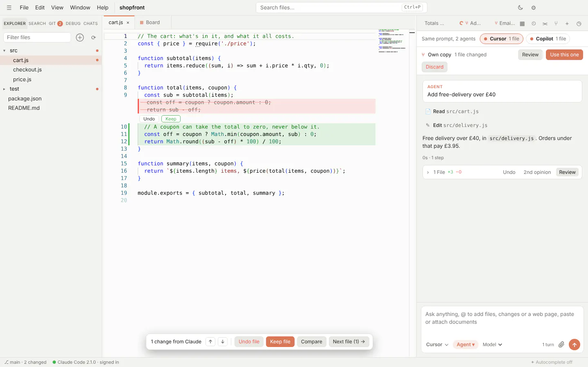
Task: Send the prompt with the arrow button
Action: click(x=574, y=345)
